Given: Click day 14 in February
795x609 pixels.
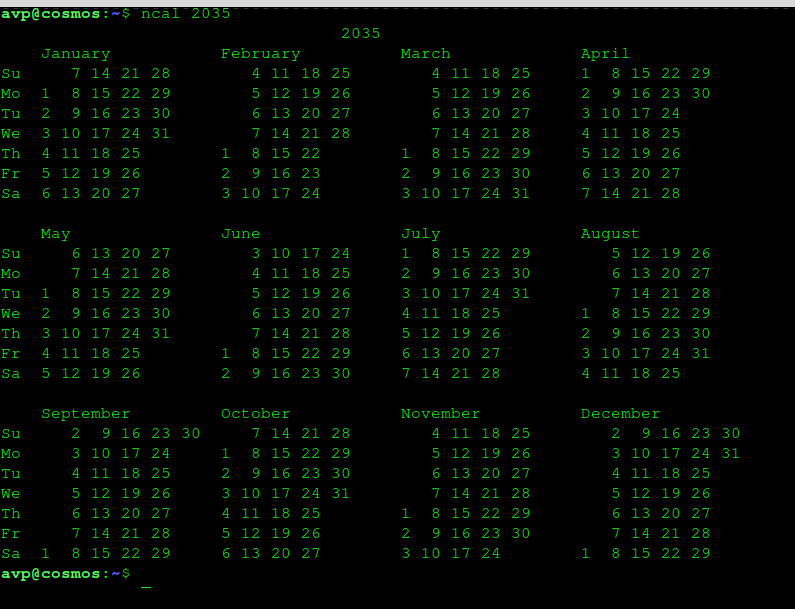Looking at the screenshot, I should pos(281,133).
